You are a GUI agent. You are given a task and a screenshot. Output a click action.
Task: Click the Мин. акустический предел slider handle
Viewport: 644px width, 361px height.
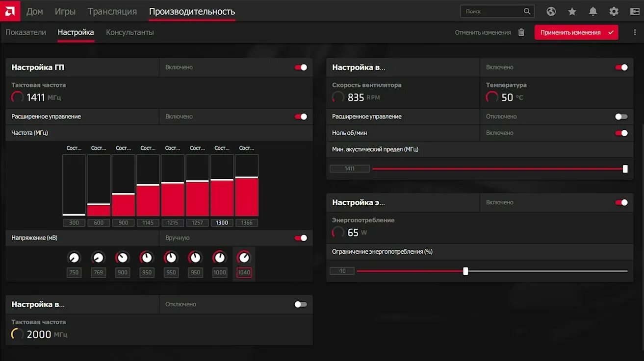(x=625, y=168)
